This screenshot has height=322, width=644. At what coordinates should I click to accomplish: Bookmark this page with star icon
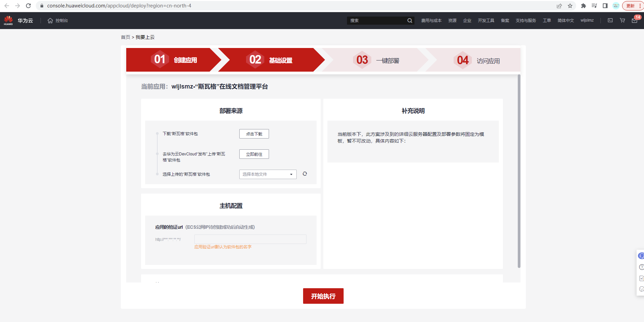[x=570, y=6]
